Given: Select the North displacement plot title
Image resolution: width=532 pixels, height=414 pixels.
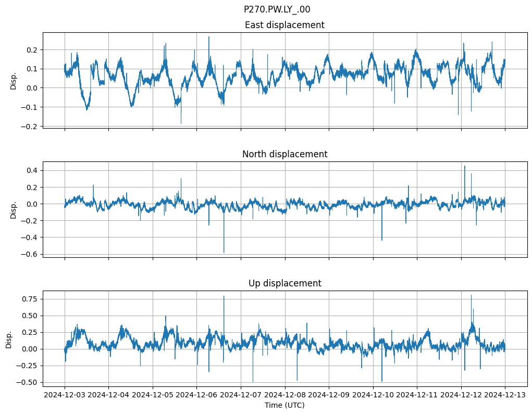Looking at the screenshot, I should coord(284,154).
